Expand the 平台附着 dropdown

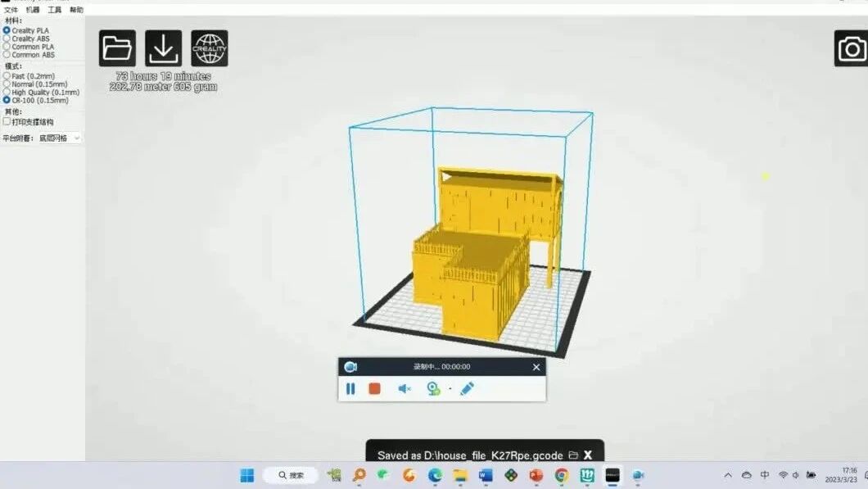[x=60, y=138]
